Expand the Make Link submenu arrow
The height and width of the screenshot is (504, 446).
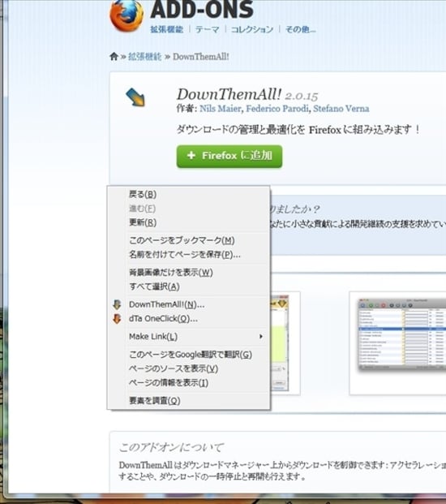click(x=261, y=337)
